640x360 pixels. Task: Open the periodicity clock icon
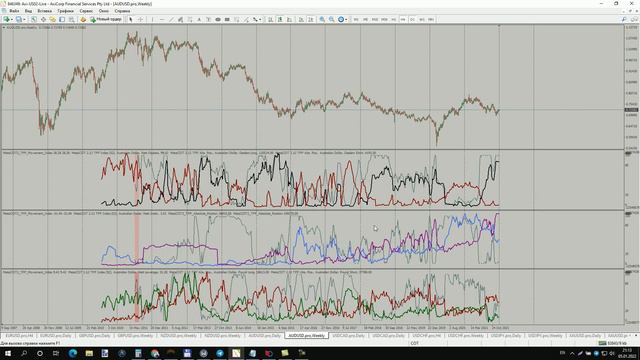pos(341,19)
